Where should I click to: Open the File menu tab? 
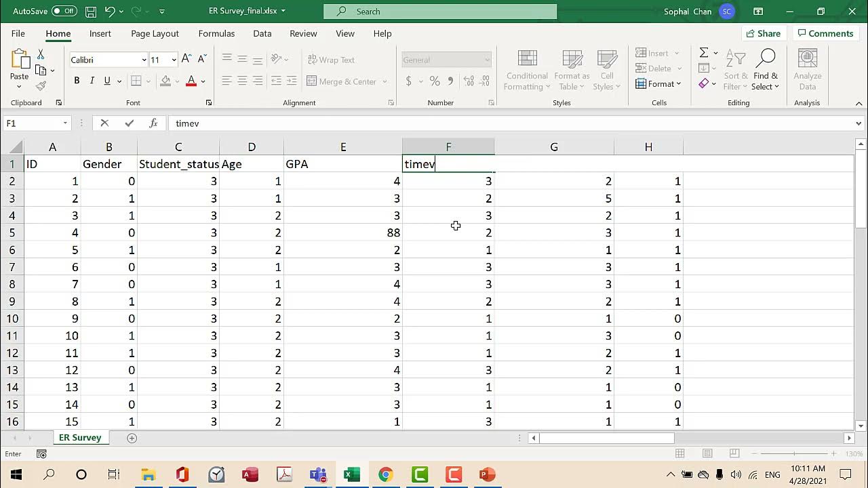pyautogui.click(x=18, y=33)
